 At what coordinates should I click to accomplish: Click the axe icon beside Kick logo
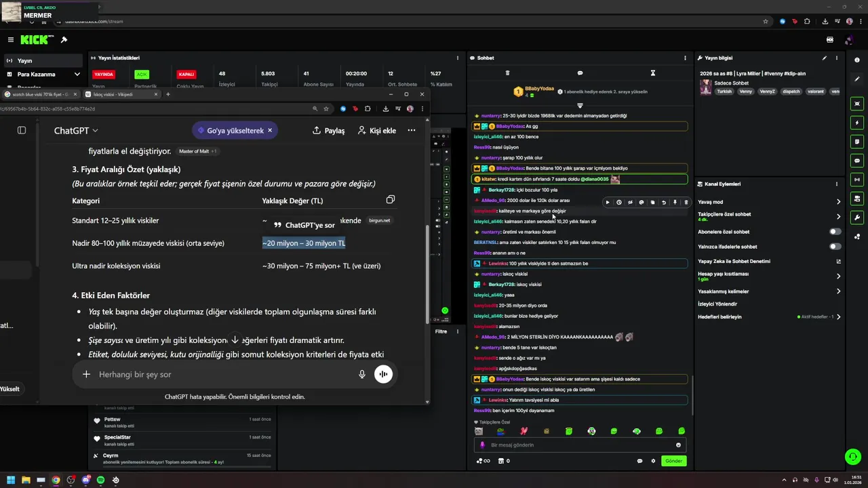(64, 40)
